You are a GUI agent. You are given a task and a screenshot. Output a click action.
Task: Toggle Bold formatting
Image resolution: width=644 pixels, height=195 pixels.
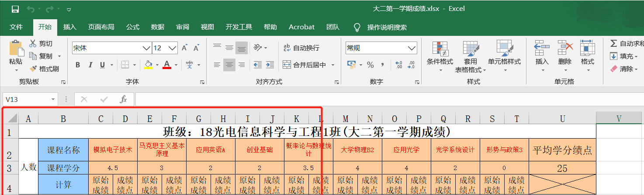[x=78, y=65]
